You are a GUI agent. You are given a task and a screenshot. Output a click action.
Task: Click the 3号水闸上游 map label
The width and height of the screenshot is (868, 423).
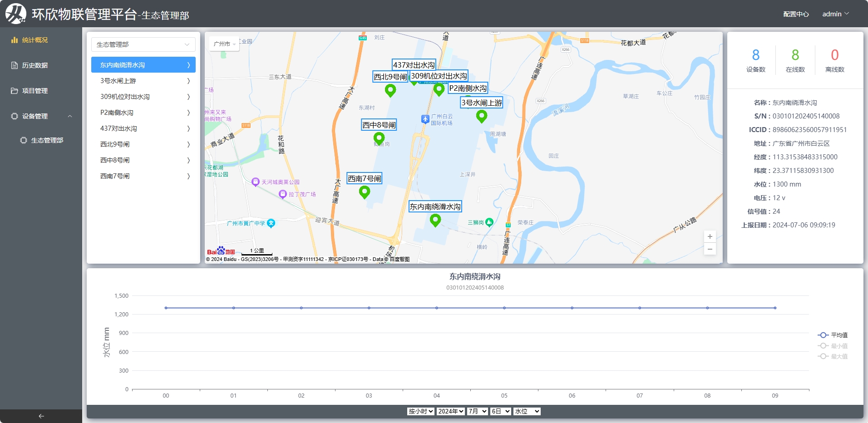[482, 103]
